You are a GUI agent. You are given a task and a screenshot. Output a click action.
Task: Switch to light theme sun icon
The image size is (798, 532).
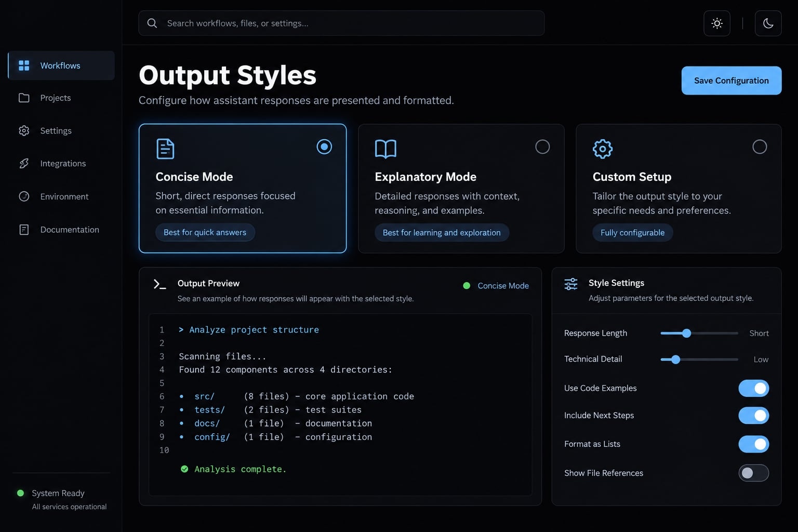[717, 23]
